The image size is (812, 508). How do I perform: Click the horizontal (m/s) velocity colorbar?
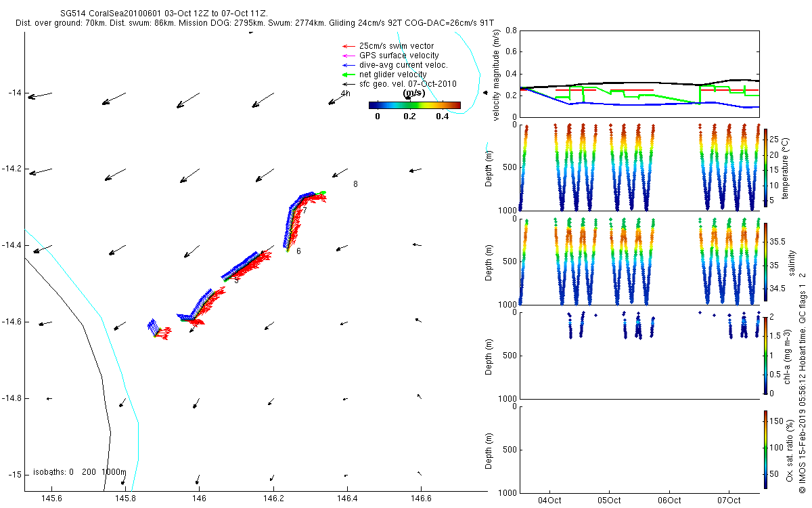[x=415, y=105]
